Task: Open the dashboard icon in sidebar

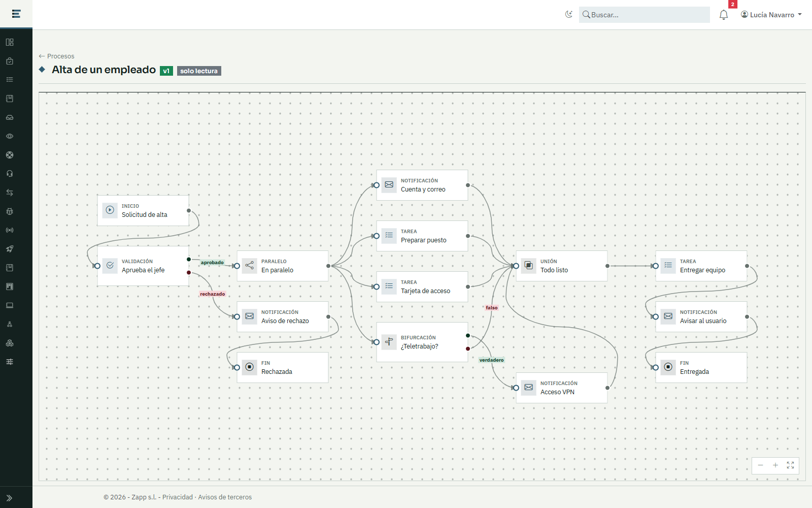Action: click(10, 42)
